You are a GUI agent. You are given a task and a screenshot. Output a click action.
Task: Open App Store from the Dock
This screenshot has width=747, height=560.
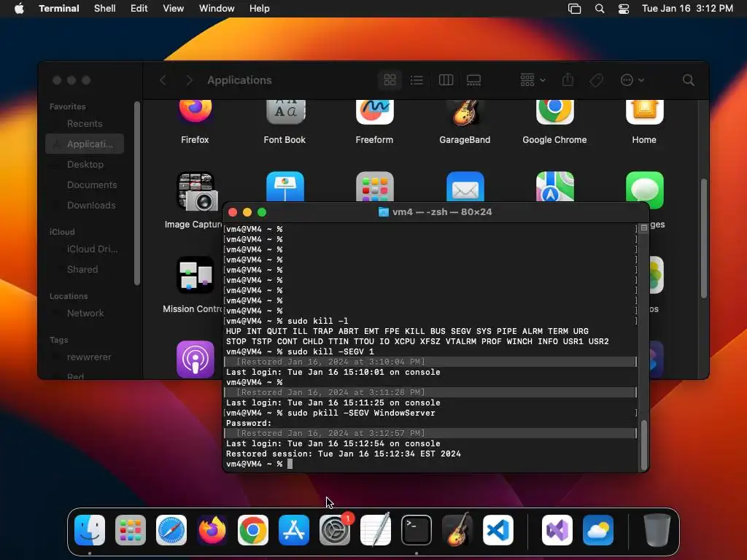294,530
